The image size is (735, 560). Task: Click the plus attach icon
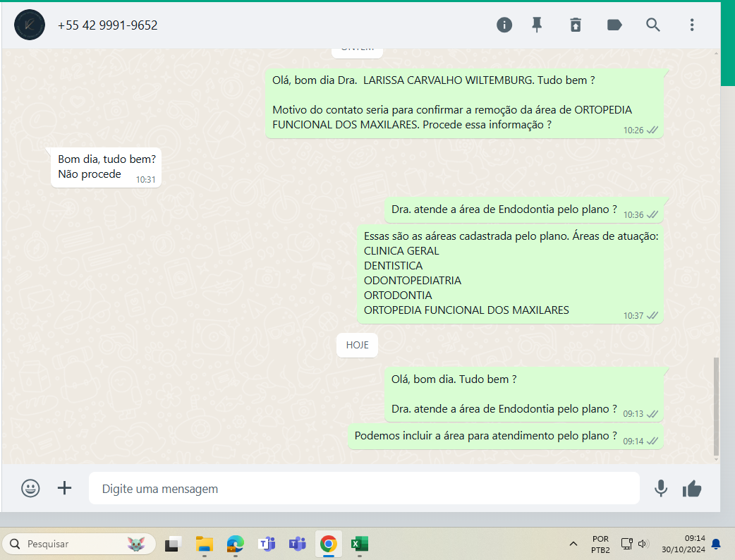[65, 488]
